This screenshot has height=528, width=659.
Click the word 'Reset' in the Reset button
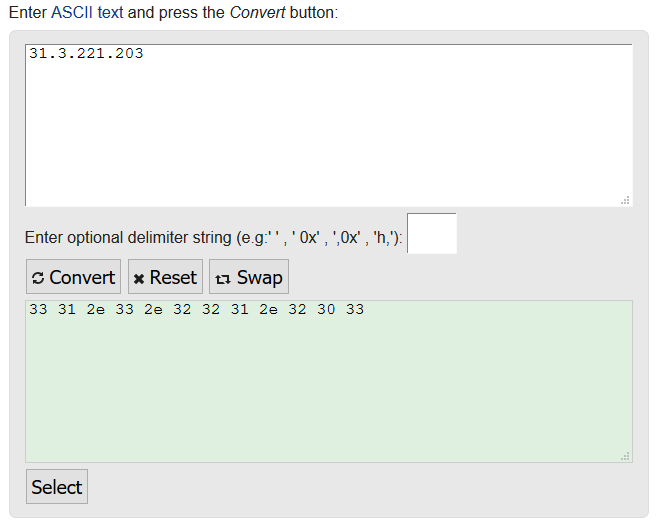tap(173, 278)
